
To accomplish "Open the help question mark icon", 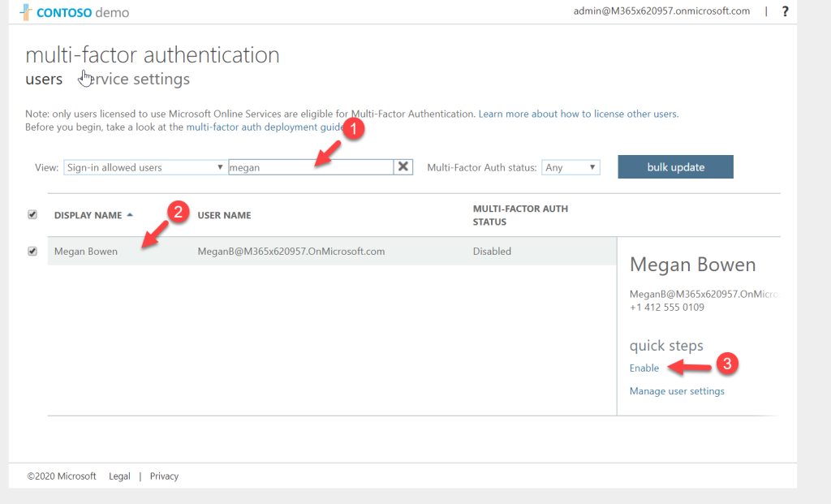I will (784, 11).
